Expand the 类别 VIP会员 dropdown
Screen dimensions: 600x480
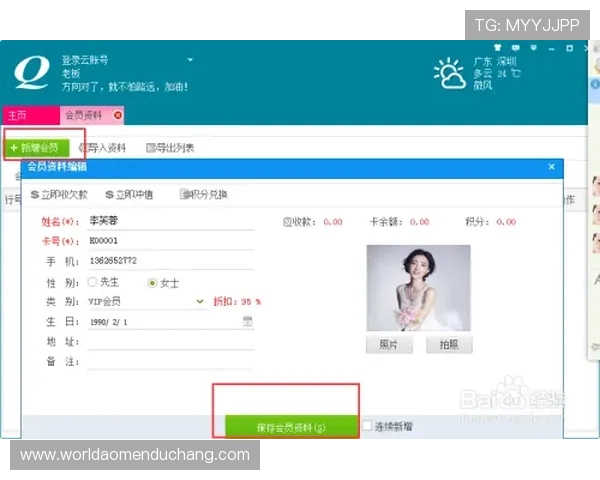pos(200,301)
